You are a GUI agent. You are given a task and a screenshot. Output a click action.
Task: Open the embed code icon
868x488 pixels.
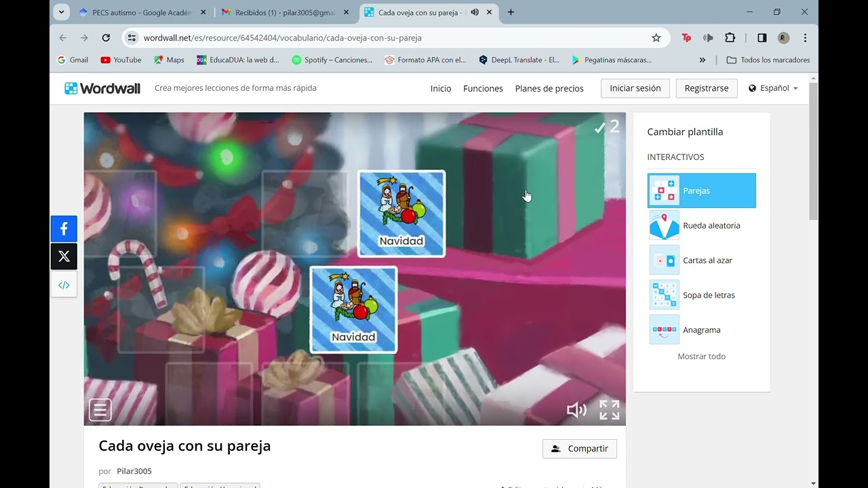point(64,285)
